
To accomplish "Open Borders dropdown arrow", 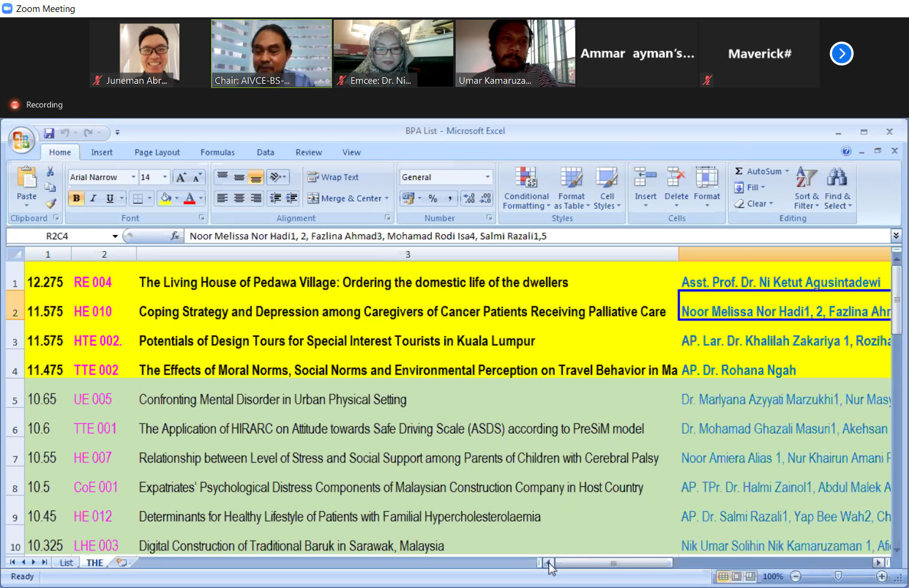I will click(150, 198).
